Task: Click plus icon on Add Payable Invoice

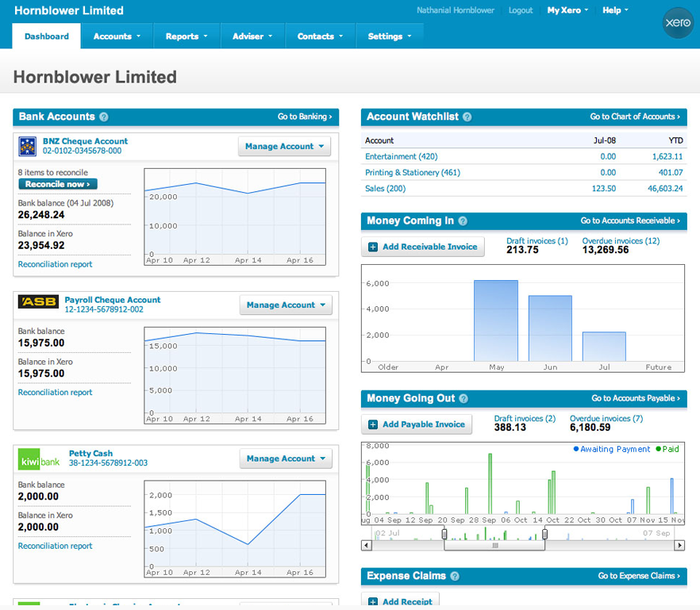Action: pyautogui.click(x=373, y=424)
